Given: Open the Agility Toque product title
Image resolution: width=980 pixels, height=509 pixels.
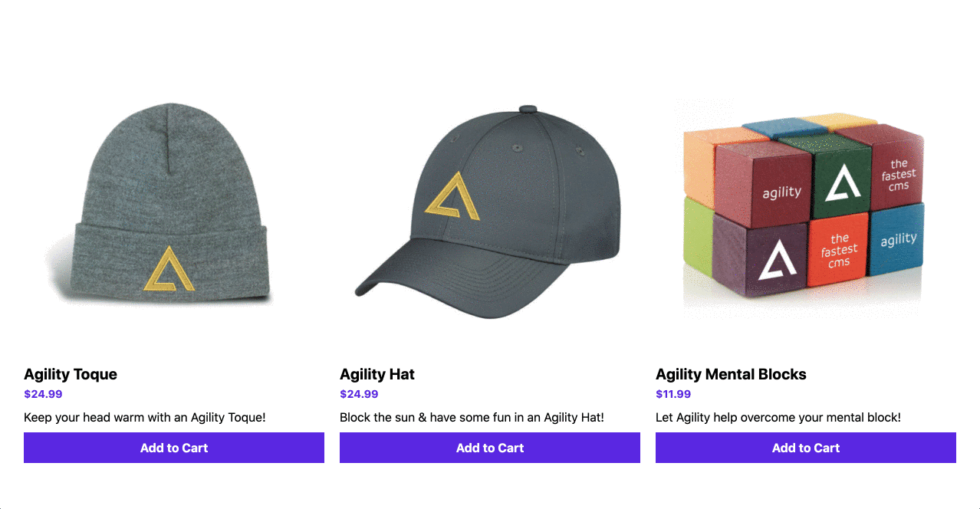Looking at the screenshot, I should tap(71, 374).
